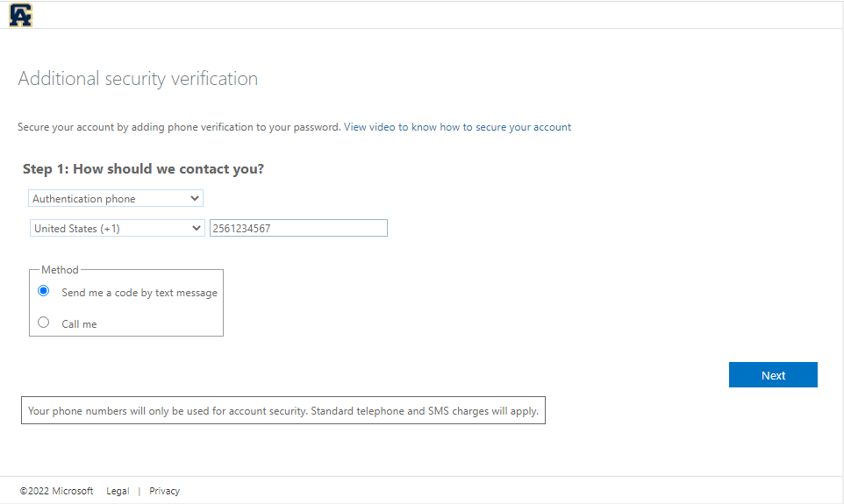Open the Authentication phone dropdown
This screenshot has width=844, height=504.
(x=116, y=198)
